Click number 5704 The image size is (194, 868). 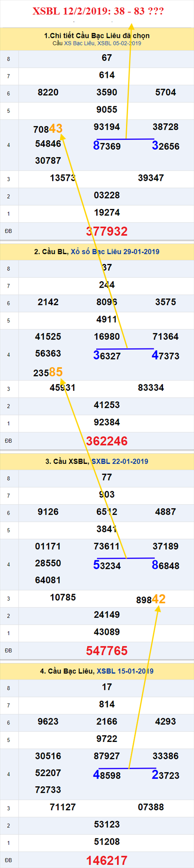166,93
